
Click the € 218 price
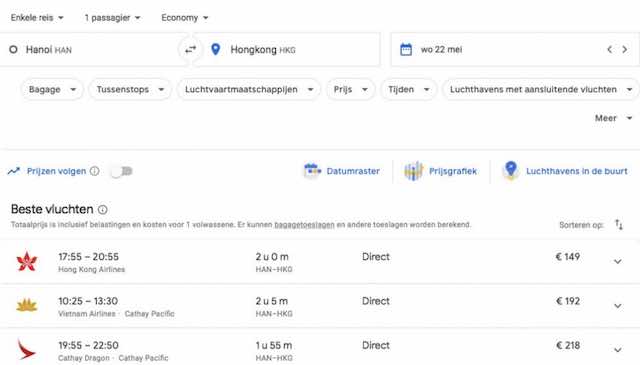(568, 345)
